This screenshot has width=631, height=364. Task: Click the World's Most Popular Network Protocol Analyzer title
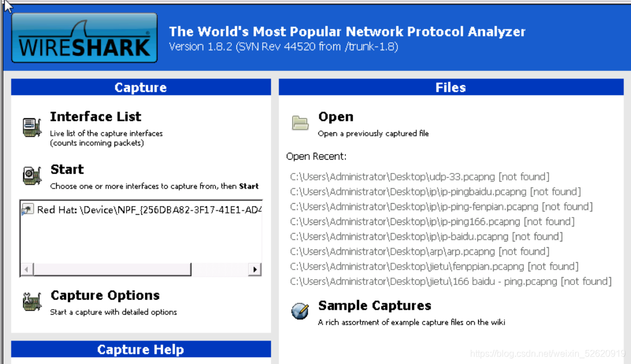pyautogui.click(x=347, y=31)
